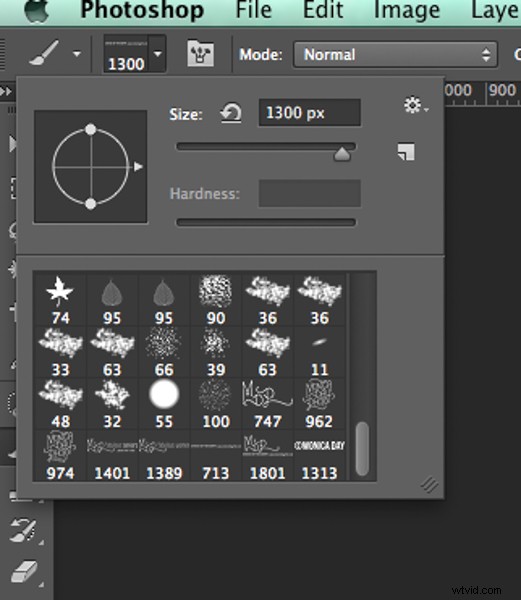The height and width of the screenshot is (600, 521).
Task: Select the watermark brush 1389
Action: click(164, 455)
